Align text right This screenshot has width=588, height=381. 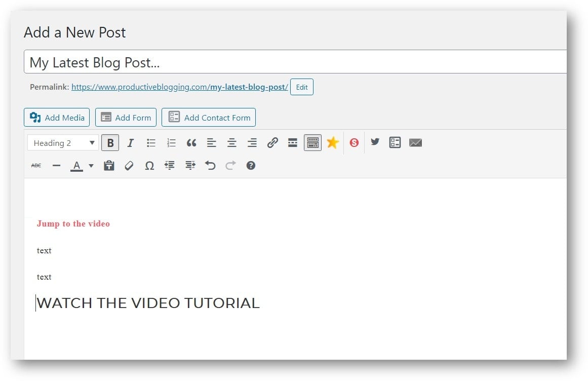coord(252,143)
